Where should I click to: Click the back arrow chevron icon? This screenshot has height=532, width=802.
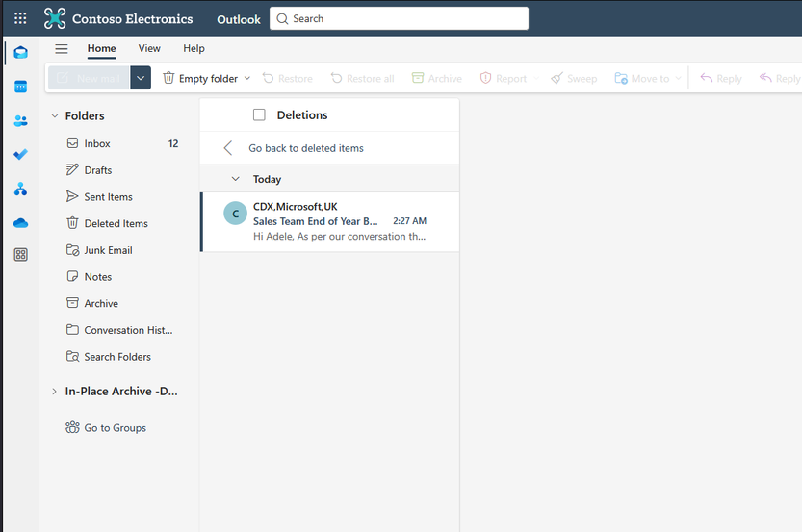pyautogui.click(x=228, y=148)
